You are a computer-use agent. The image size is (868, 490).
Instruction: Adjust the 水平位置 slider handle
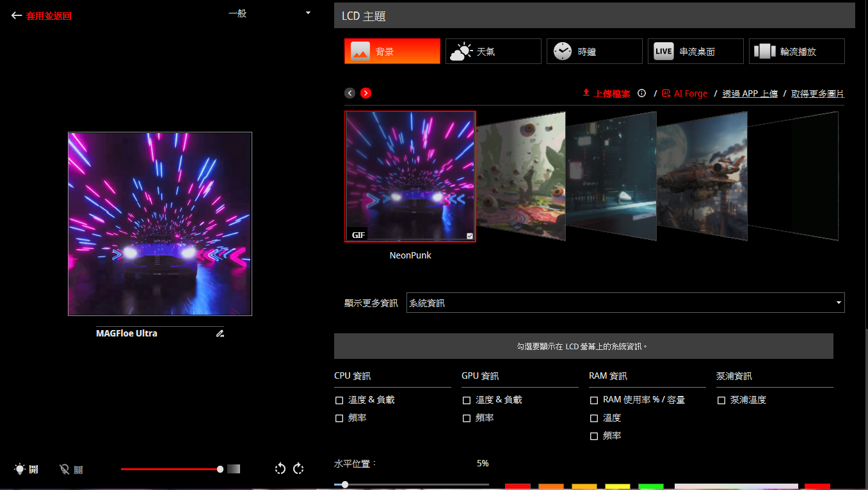pos(345,484)
